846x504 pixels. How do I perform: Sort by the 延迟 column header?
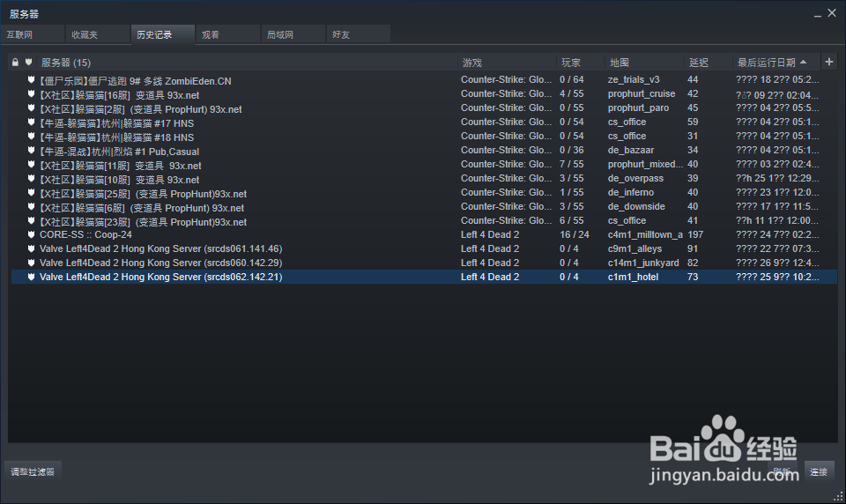point(709,63)
